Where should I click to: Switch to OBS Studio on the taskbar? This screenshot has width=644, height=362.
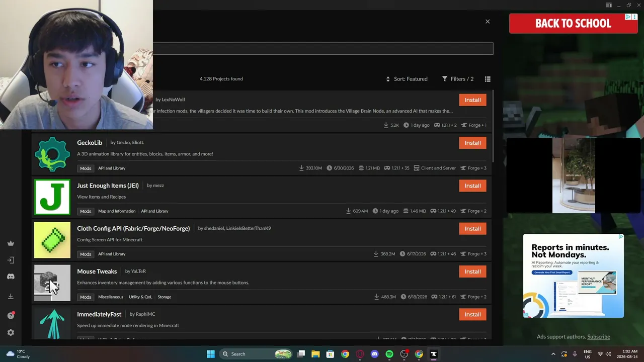tap(404, 354)
